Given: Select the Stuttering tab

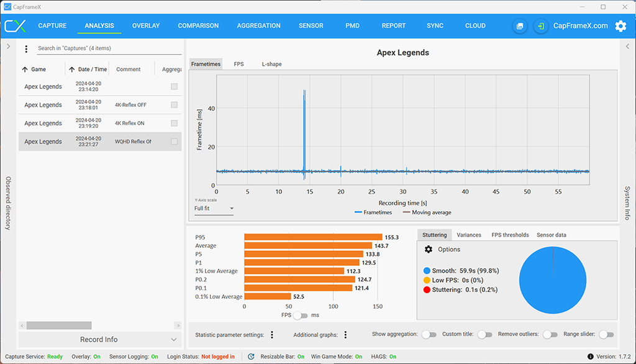Looking at the screenshot, I should coord(434,235).
